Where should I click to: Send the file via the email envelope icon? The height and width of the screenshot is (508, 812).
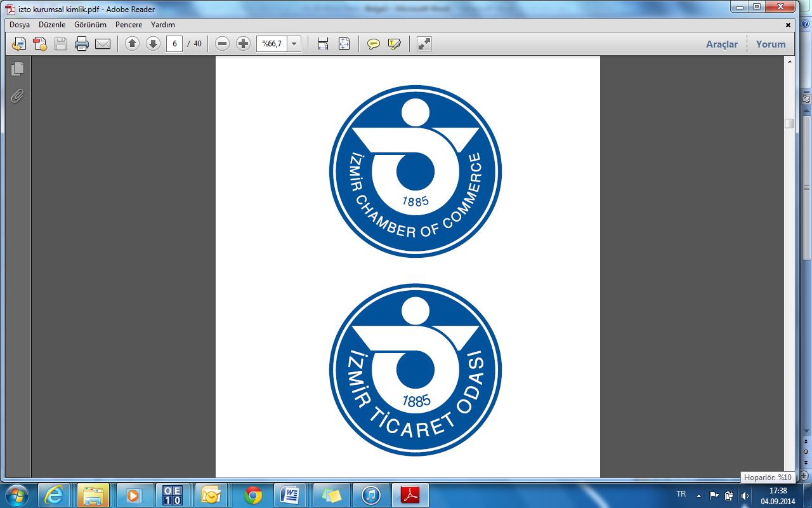pos(103,44)
